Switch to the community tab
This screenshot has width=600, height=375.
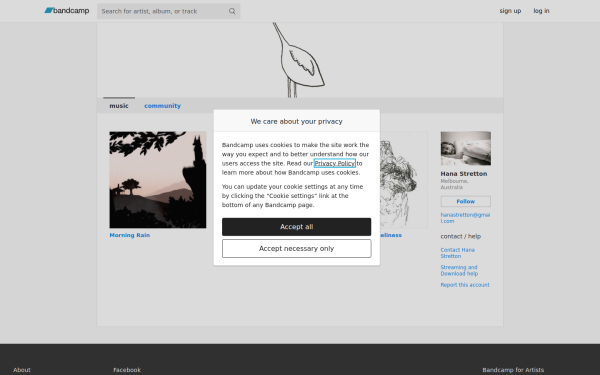(162, 106)
